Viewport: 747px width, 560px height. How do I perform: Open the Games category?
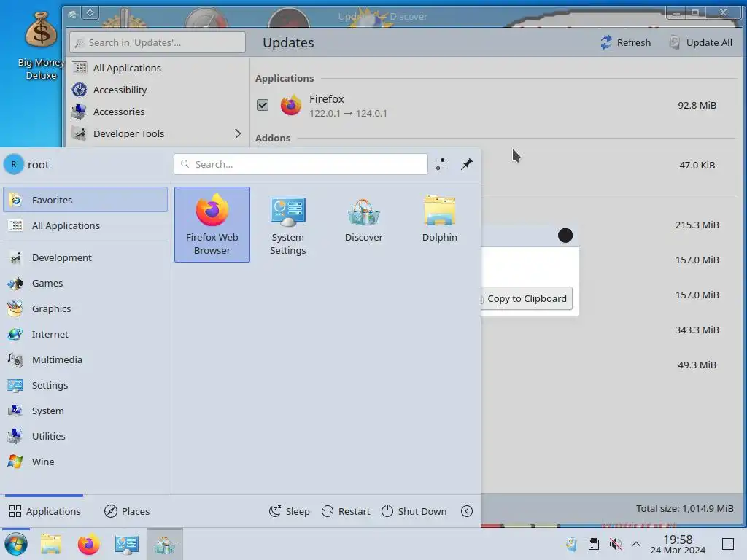(85, 284)
